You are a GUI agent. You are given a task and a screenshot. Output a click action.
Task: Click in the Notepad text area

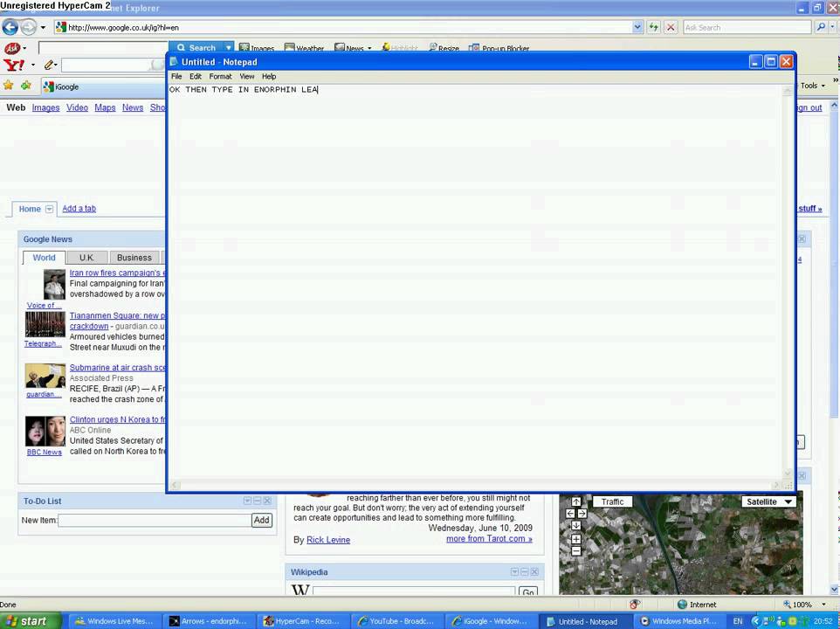click(475, 282)
